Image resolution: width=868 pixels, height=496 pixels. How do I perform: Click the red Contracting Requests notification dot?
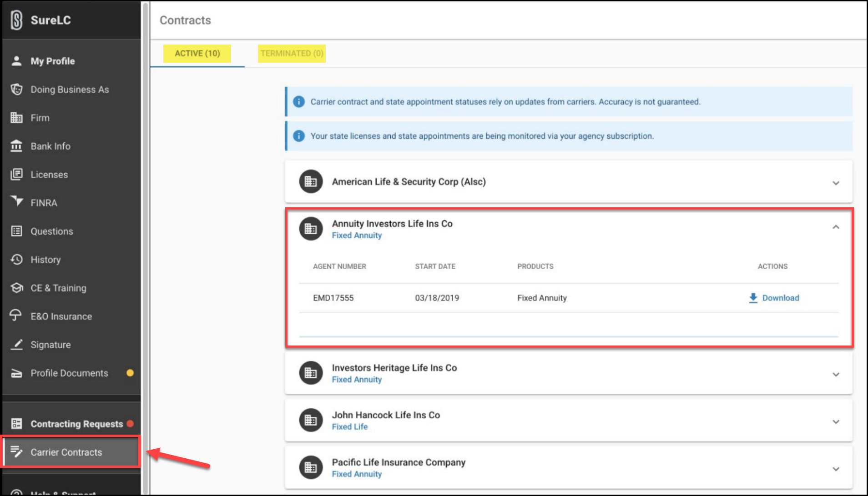coord(130,423)
